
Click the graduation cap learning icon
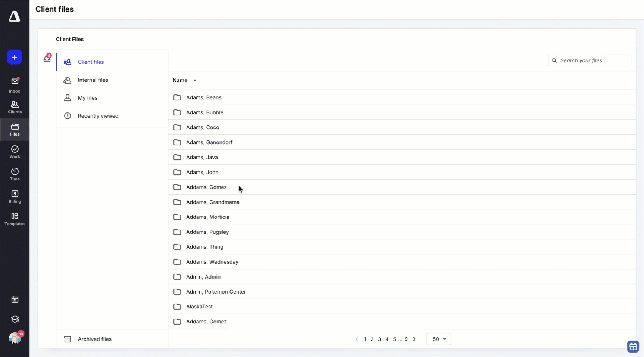15,319
